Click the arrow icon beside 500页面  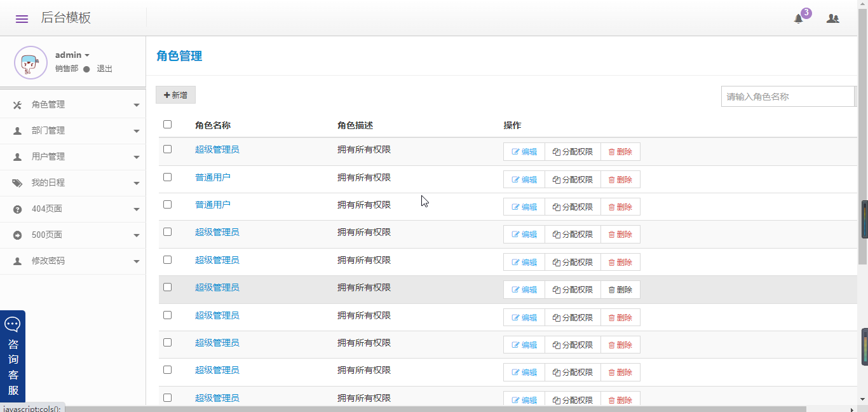[17, 235]
